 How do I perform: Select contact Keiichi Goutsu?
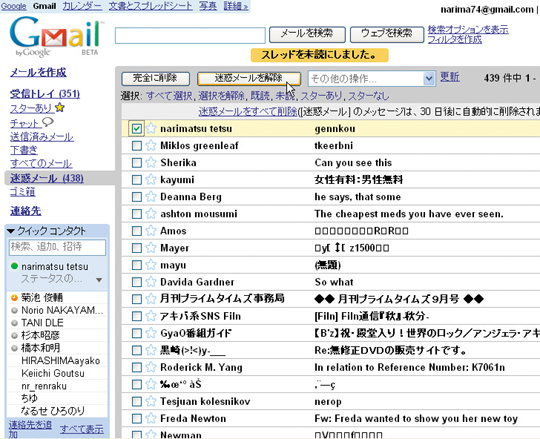53,373
